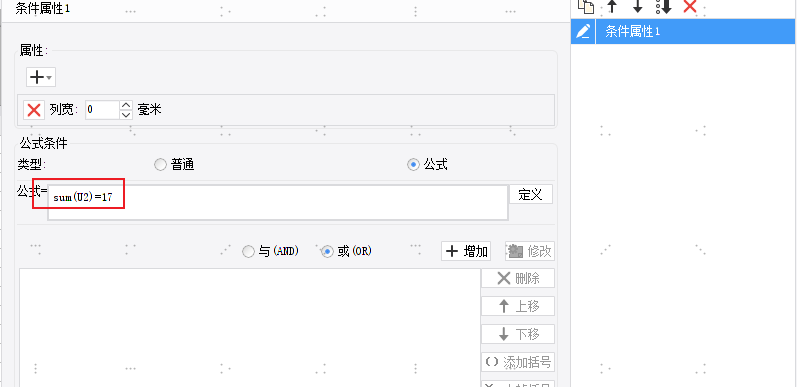Open the plus add-property dropdown under 属性

pos(41,77)
